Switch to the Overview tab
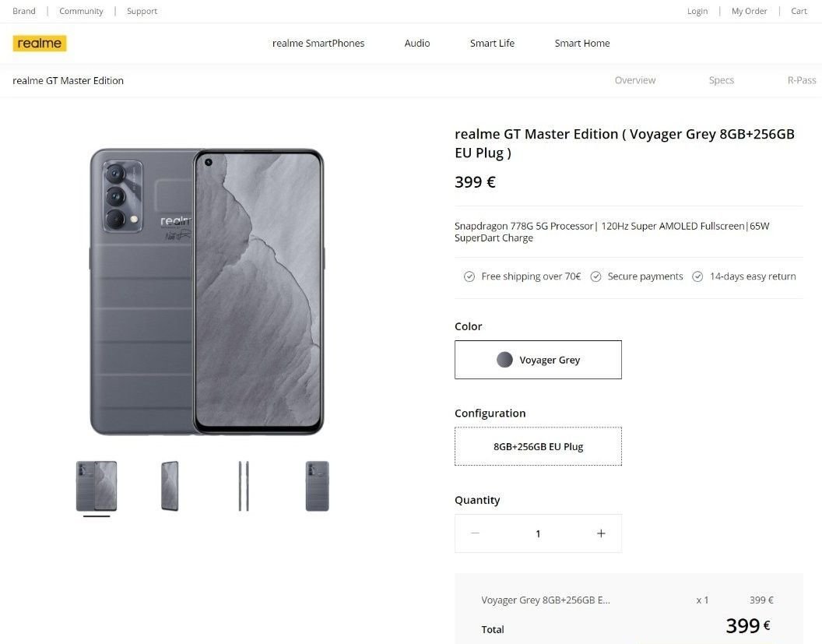The width and height of the screenshot is (822, 644). point(635,80)
